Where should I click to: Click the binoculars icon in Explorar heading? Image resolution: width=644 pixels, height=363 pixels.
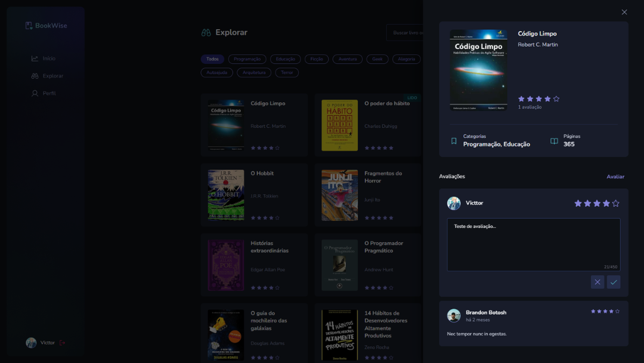pos(206,32)
